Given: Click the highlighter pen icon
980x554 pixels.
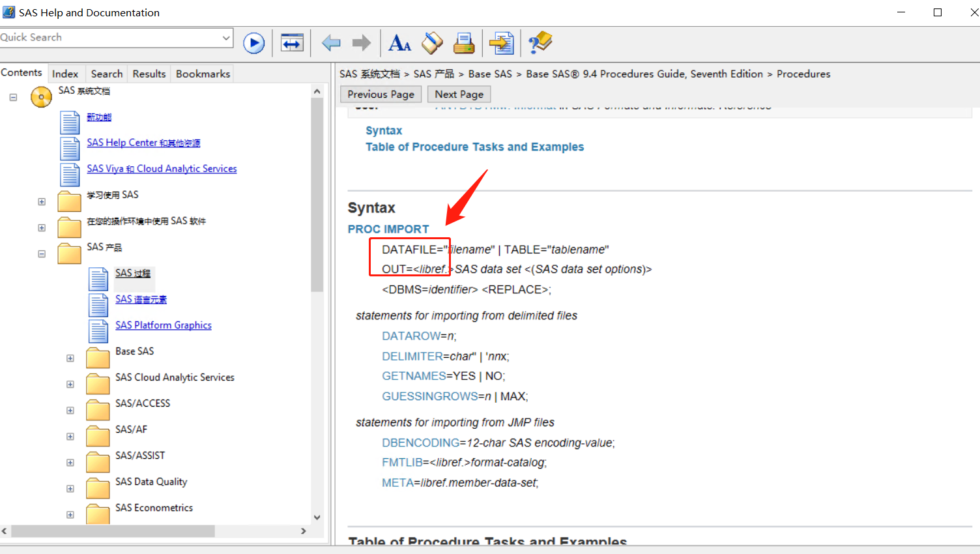Looking at the screenshot, I should pyautogui.click(x=432, y=44).
